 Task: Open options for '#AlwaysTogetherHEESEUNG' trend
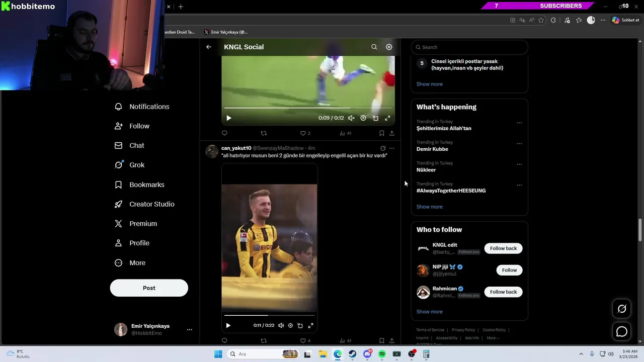519,185
